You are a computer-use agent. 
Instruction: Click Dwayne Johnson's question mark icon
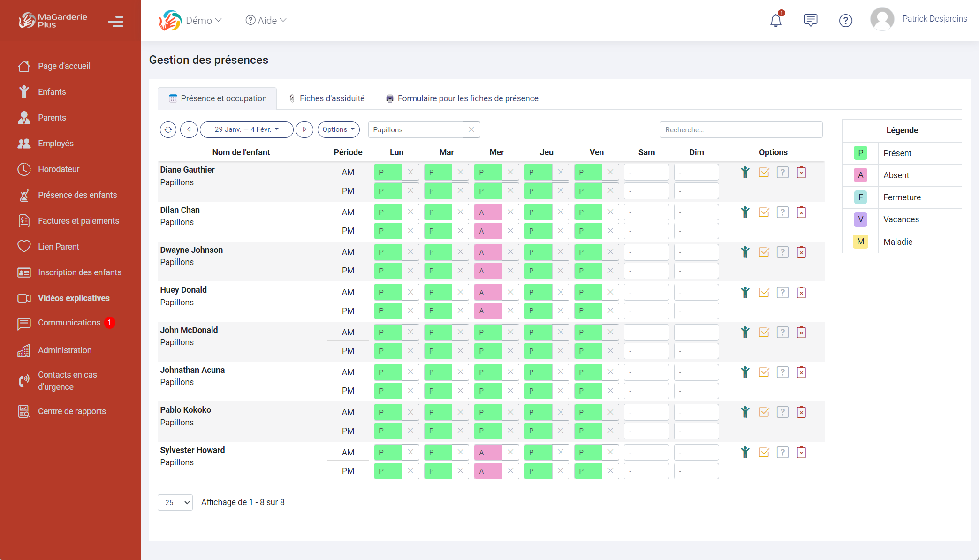[x=782, y=252]
